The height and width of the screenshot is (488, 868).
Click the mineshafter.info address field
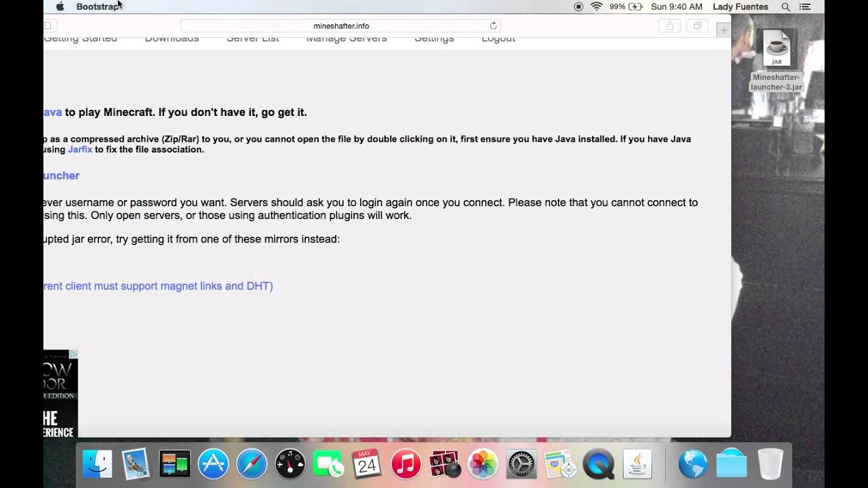pyautogui.click(x=340, y=26)
